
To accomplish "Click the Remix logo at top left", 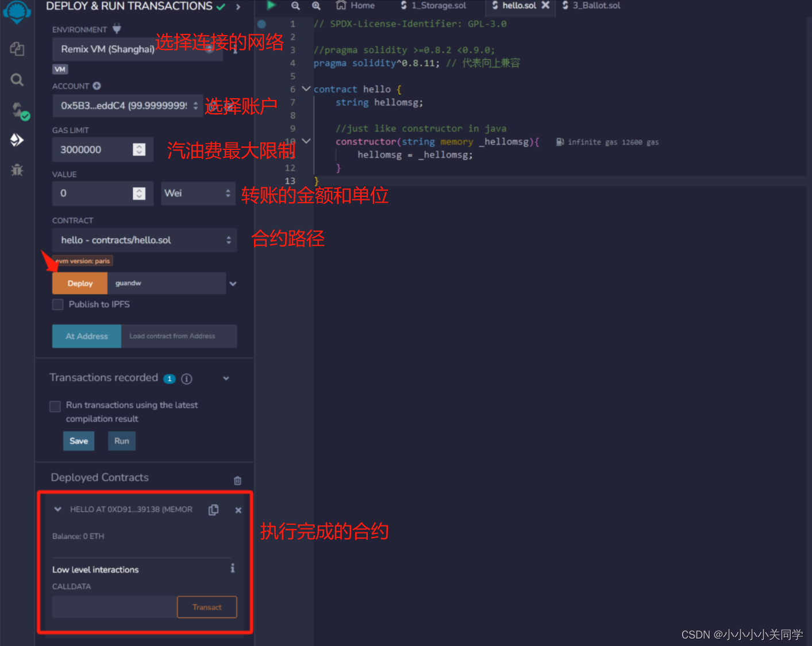I will 17,11.
